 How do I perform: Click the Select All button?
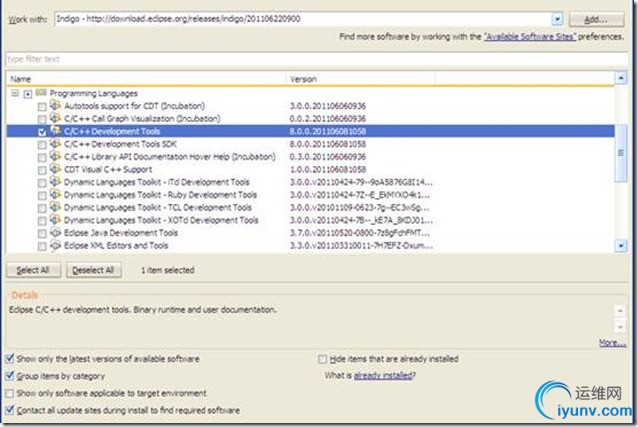click(33, 270)
